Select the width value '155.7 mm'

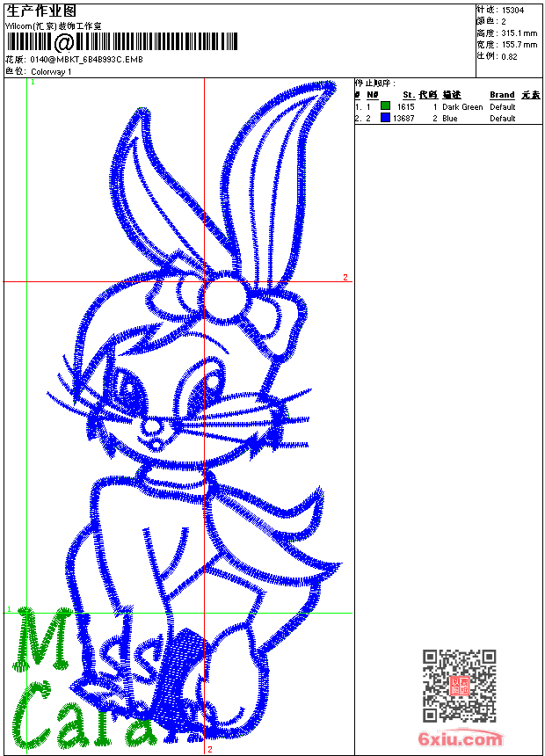point(519,45)
